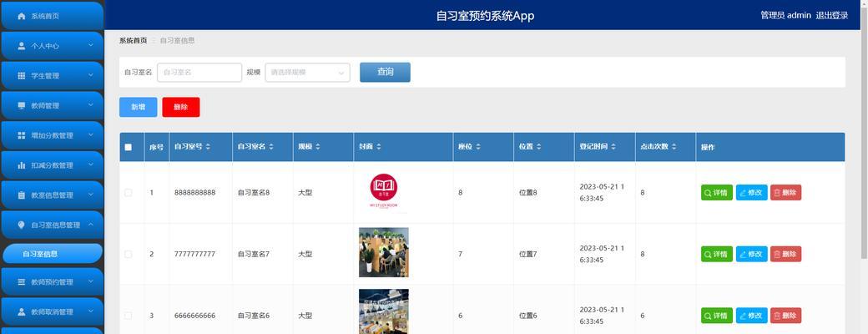Open 教室信息管理 sidebar menu
Viewport: 868px width, 334px height.
tap(52, 195)
